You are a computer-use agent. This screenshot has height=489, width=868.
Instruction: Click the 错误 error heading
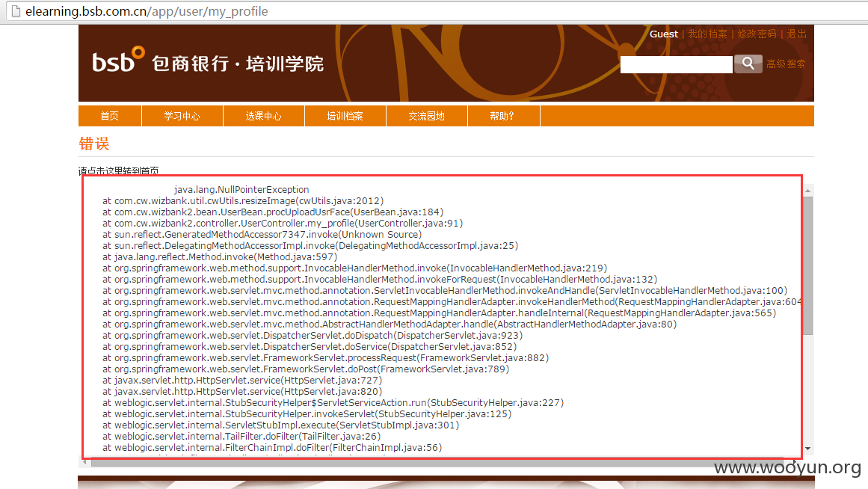coord(94,144)
